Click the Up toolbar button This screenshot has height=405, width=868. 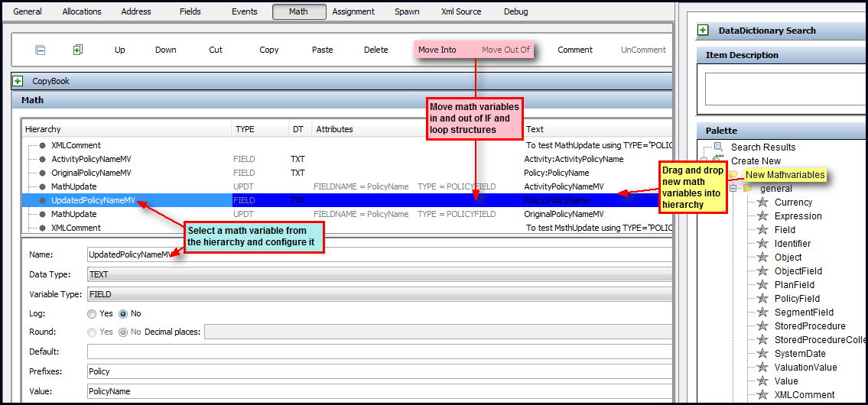pyautogui.click(x=120, y=50)
